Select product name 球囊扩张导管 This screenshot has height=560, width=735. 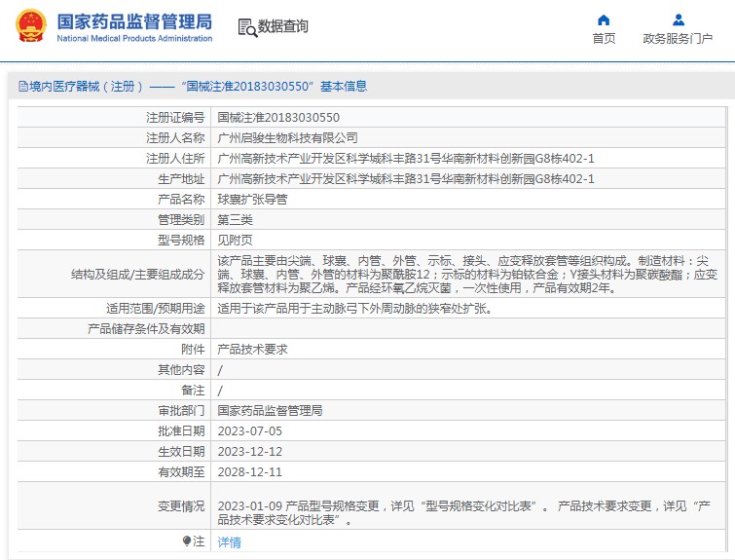click(253, 200)
